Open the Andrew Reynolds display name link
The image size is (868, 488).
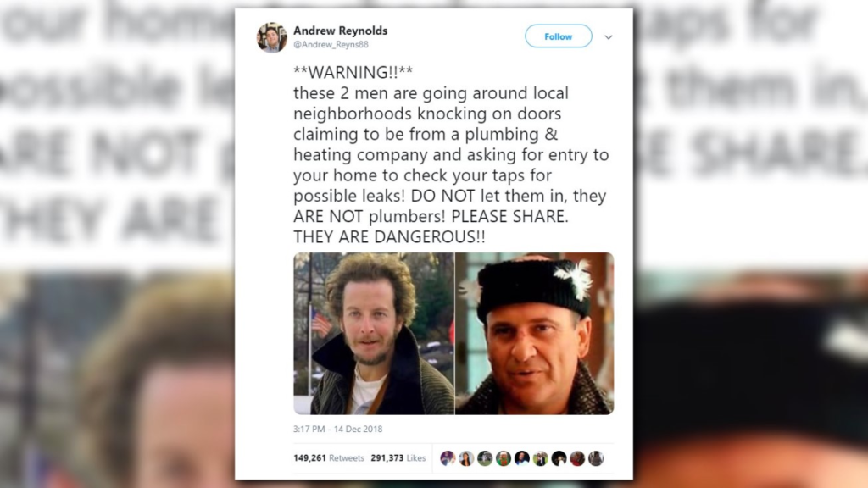340,30
